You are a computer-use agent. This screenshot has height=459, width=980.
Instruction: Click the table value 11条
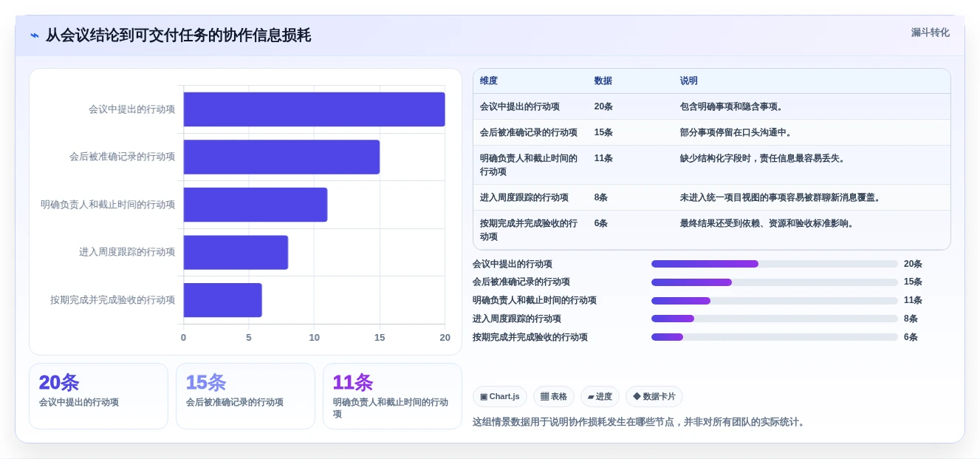point(603,158)
